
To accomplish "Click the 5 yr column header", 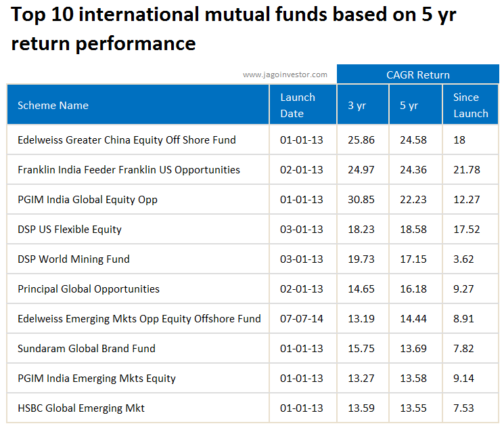I will tap(415, 104).
